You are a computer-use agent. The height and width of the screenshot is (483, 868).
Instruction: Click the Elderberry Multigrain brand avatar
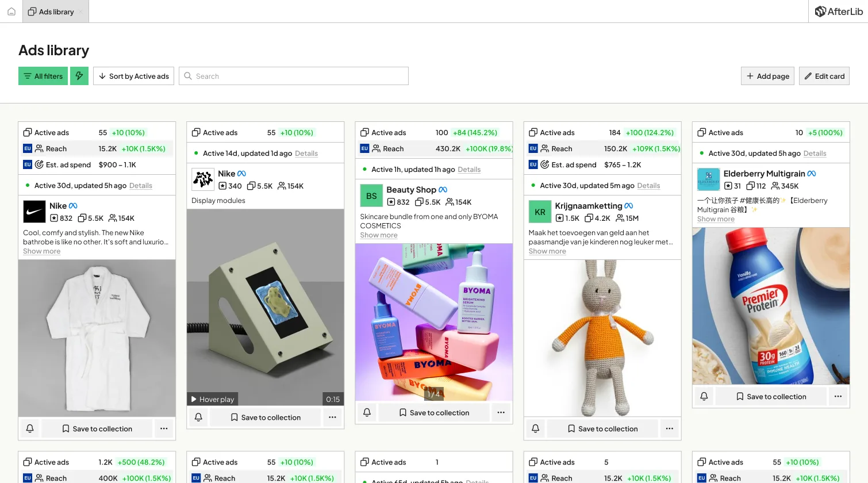[708, 179]
